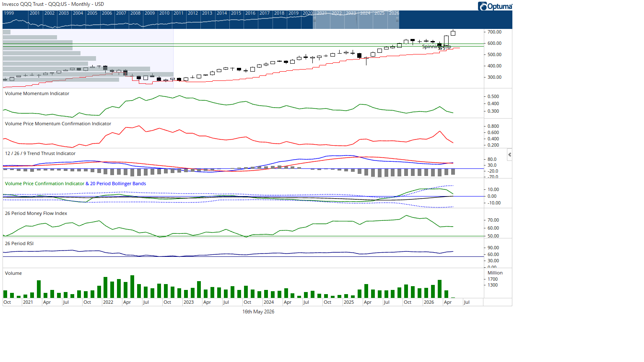The width and height of the screenshot is (644, 362).
Task: Click the Optuma logo
Action: coord(495,6)
